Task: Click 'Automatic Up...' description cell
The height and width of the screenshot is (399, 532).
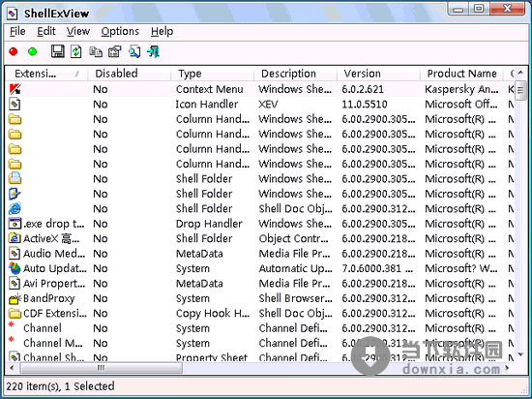Action: click(296, 268)
